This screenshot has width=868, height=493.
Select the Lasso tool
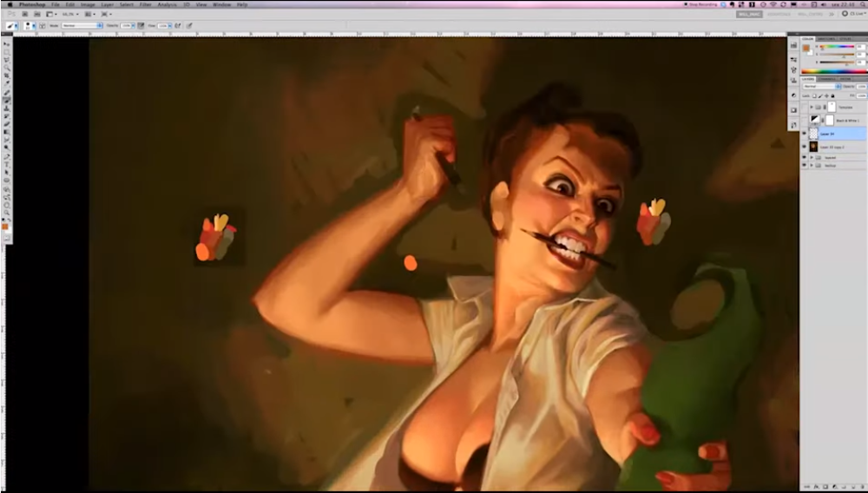click(x=7, y=60)
